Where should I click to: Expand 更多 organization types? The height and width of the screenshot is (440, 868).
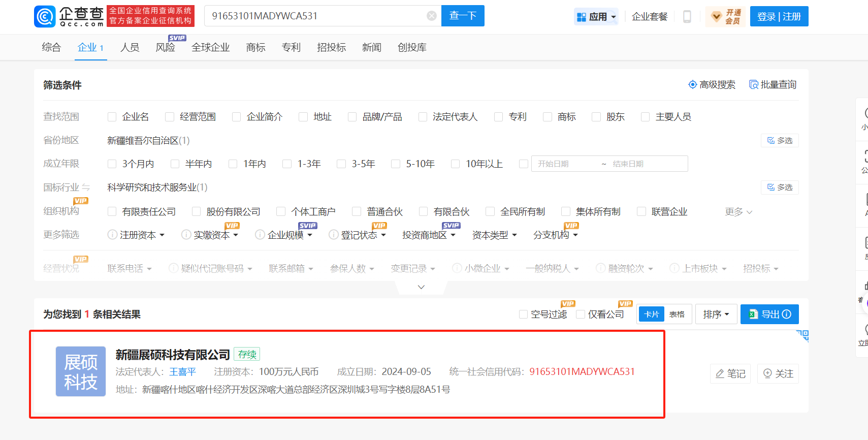(x=738, y=212)
